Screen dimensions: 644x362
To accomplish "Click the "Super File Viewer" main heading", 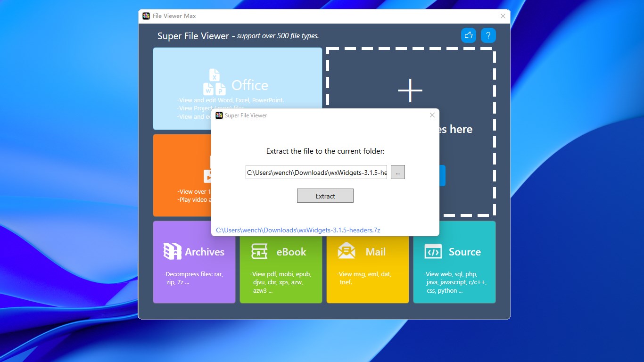I will pyautogui.click(x=193, y=36).
